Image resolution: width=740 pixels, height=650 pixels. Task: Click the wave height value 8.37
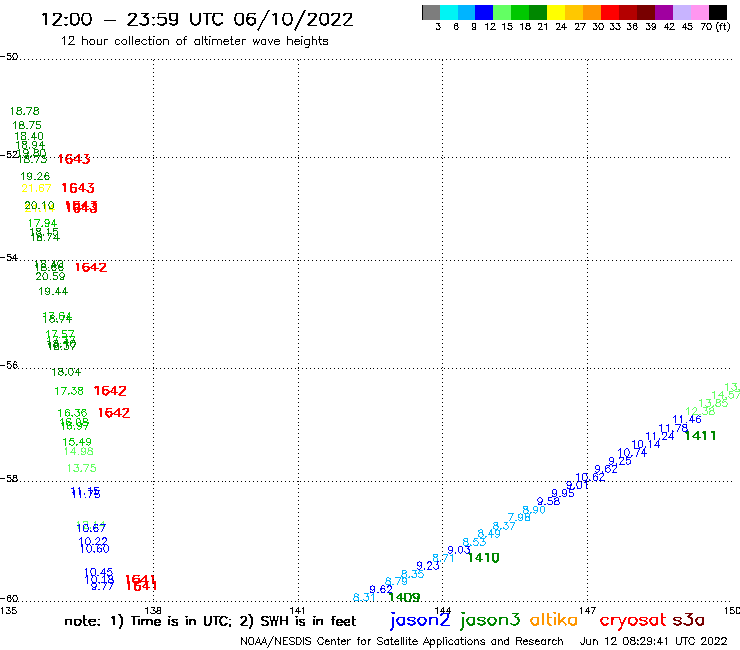coord(504,525)
